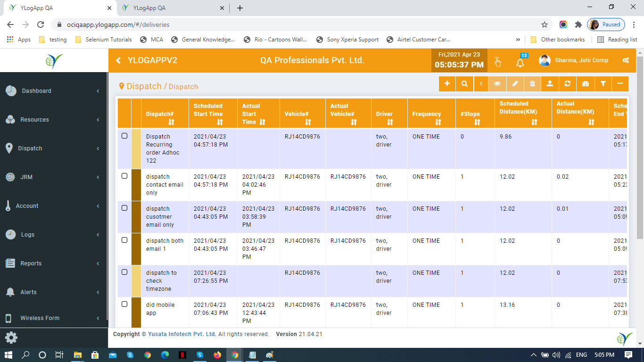The width and height of the screenshot is (644, 362).
Task: Click the trash delete toolbar icon
Action: pos(532,84)
